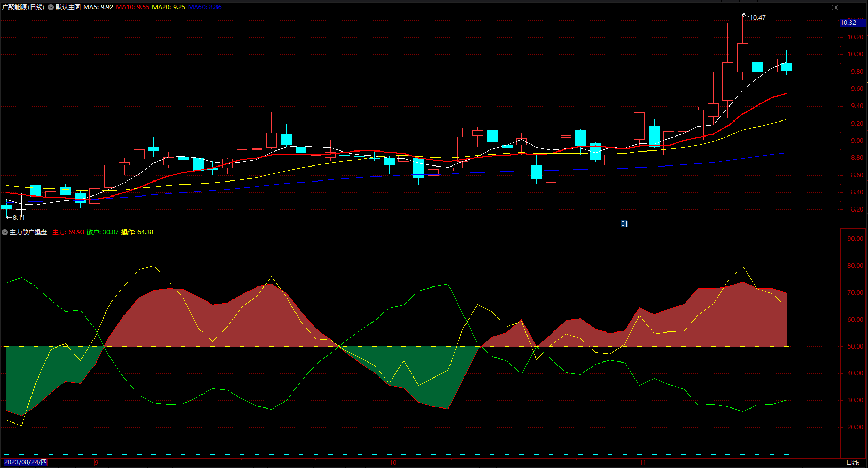
Task: Click the 财 financial marker on the chart
Action: (x=624, y=223)
